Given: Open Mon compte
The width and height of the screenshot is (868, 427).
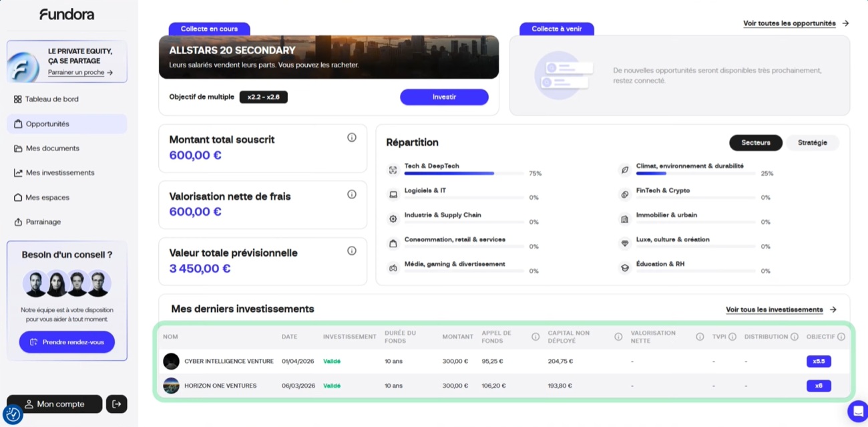Looking at the screenshot, I should [55, 404].
